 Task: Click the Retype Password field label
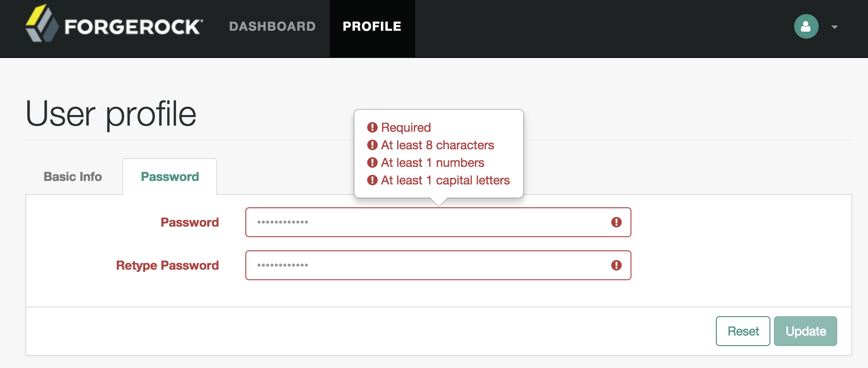(167, 266)
